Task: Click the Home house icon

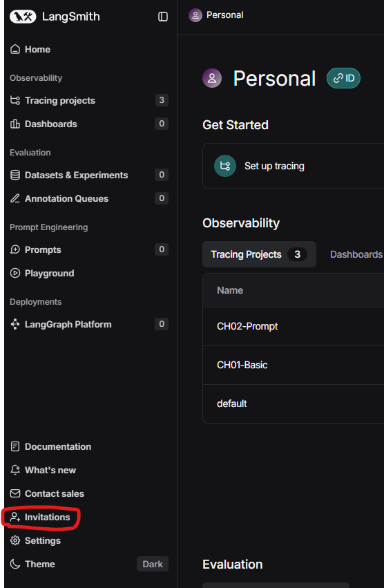Action: click(x=15, y=49)
